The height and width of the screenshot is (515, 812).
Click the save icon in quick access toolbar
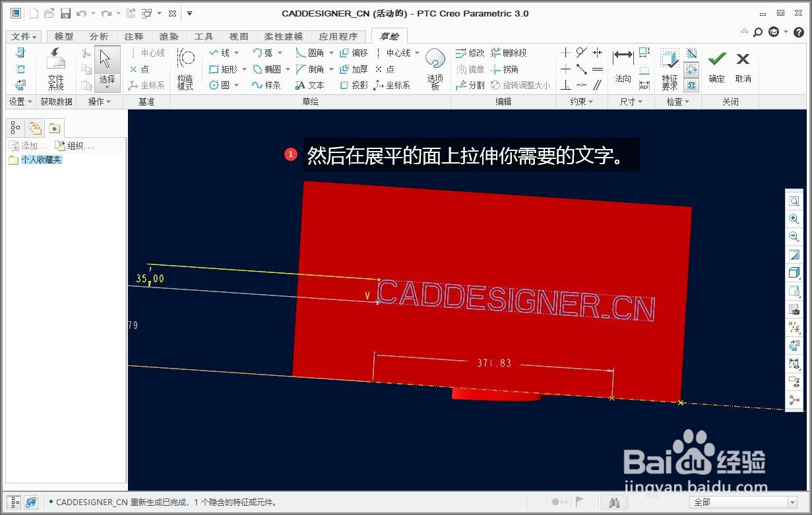[x=65, y=13]
